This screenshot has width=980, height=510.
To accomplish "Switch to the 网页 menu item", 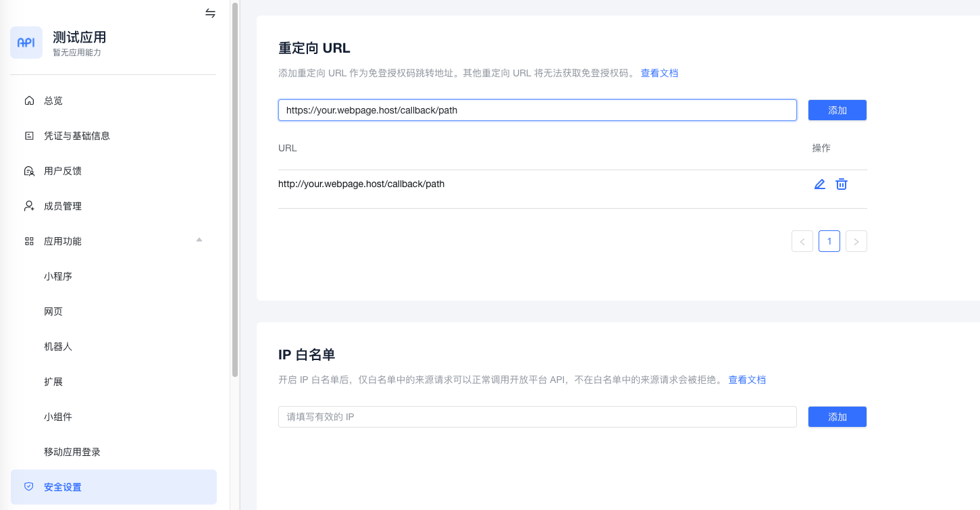I will point(53,311).
